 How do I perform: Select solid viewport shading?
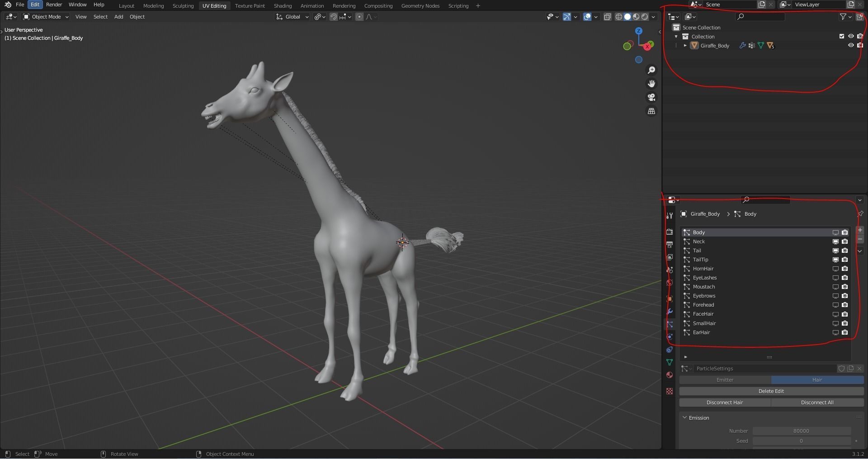point(627,17)
